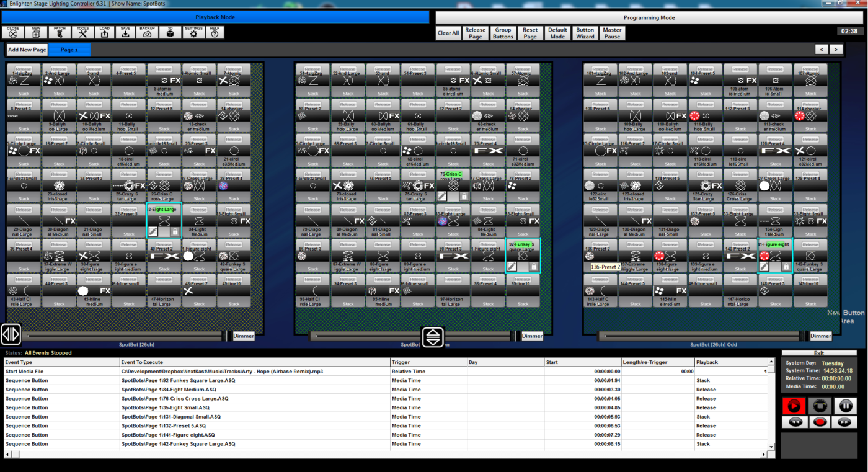The height and width of the screenshot is (472, 868).
Task: Click the LOAD icon to load a show
Action: coord(105,33)
